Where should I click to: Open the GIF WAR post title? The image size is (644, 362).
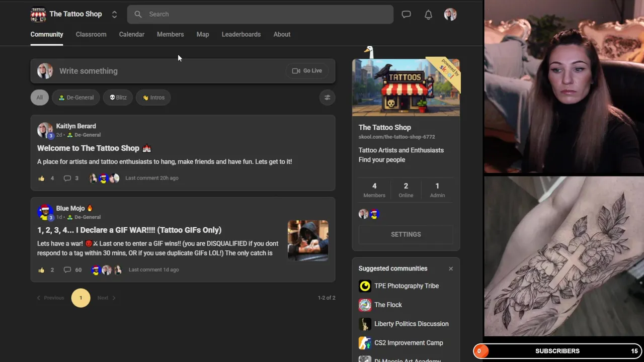[129, 230]
